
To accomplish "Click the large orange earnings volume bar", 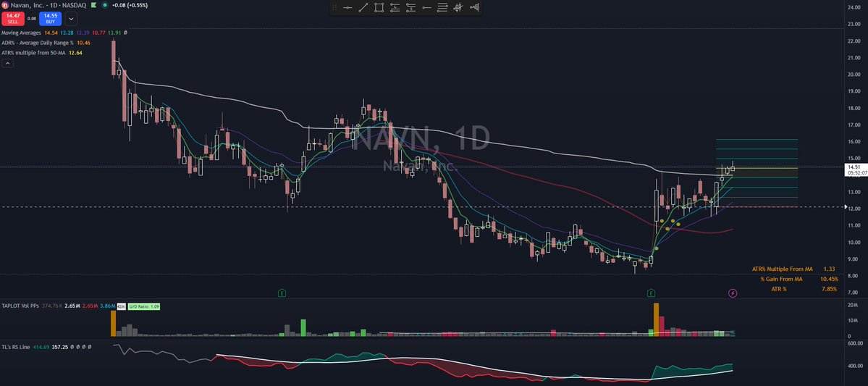I will click(657, 319).
